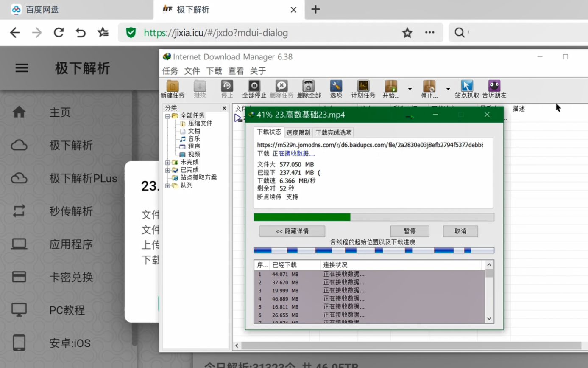This screenshot has height=368, width=588.
Task: Open the IDM 关于 menu
Action: click(258, 71)
